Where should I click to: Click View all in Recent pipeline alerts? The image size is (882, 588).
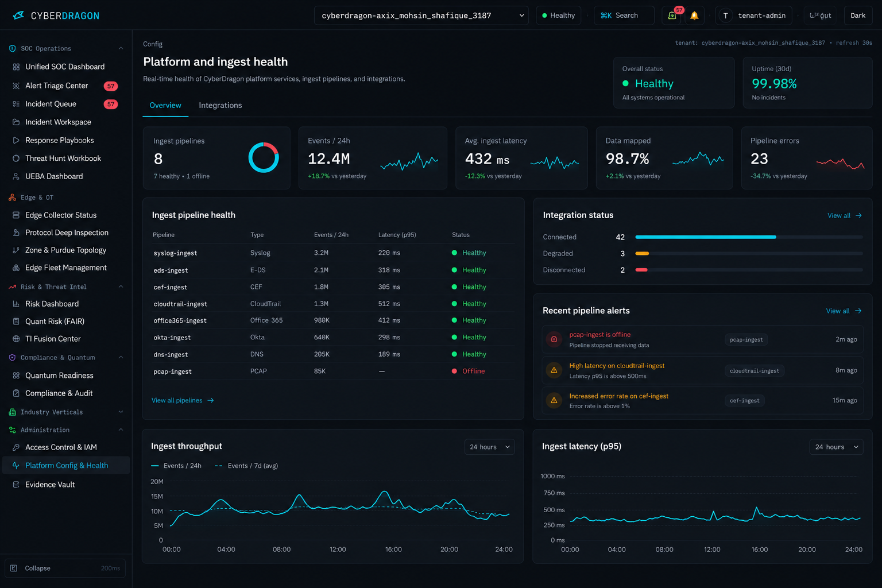844,311
